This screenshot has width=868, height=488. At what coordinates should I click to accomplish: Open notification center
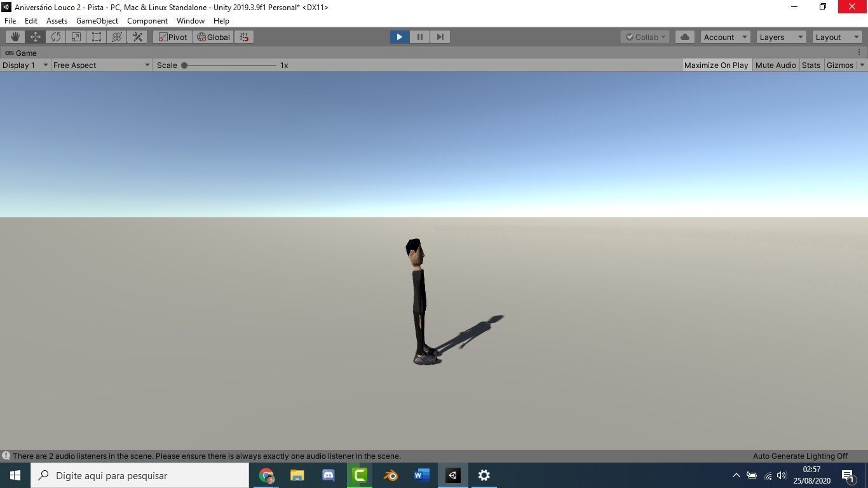coord(848,475)
